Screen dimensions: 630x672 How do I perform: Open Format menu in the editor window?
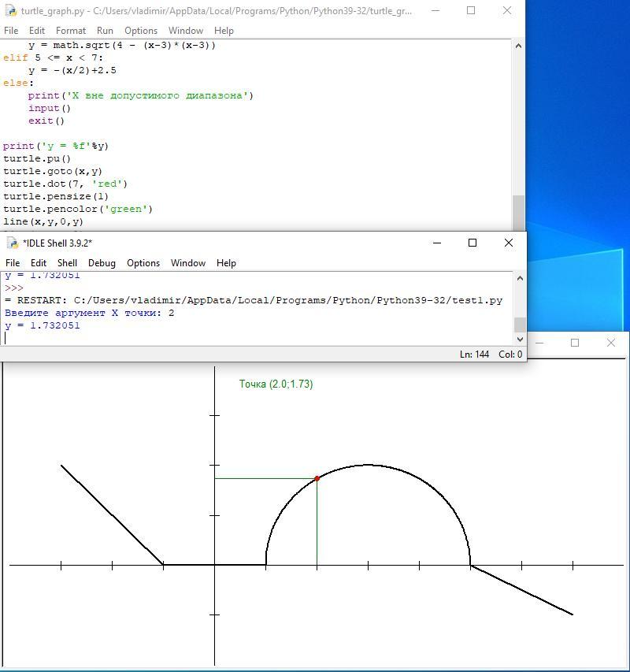point(71,31)
